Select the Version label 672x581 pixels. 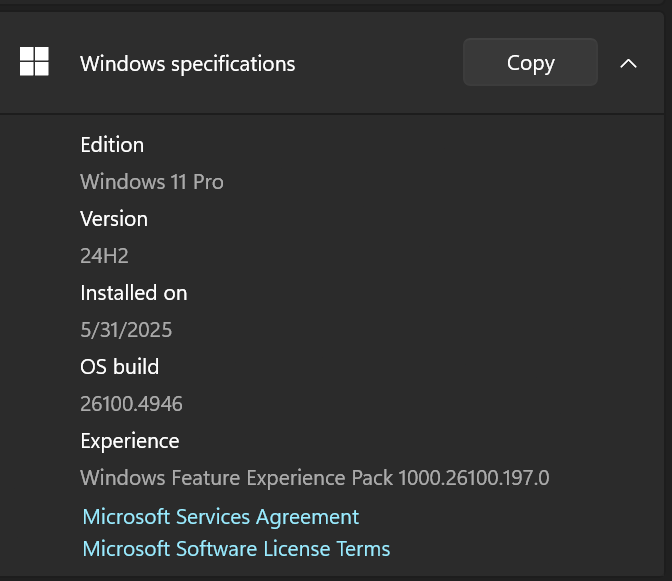[114, 219]
